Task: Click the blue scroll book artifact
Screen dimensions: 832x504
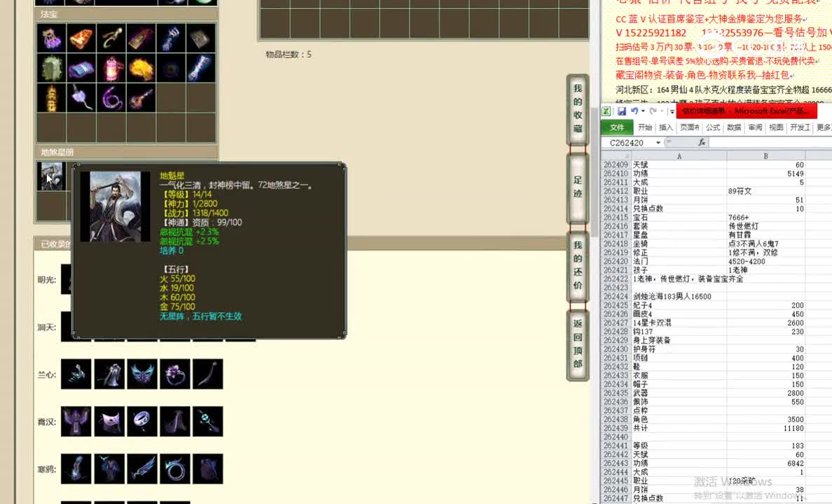Action: point(81,68)
